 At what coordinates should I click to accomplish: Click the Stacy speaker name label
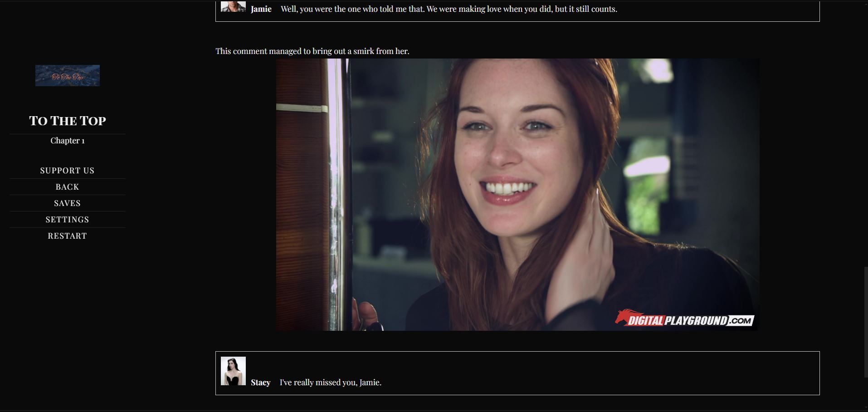click(260, 383)
